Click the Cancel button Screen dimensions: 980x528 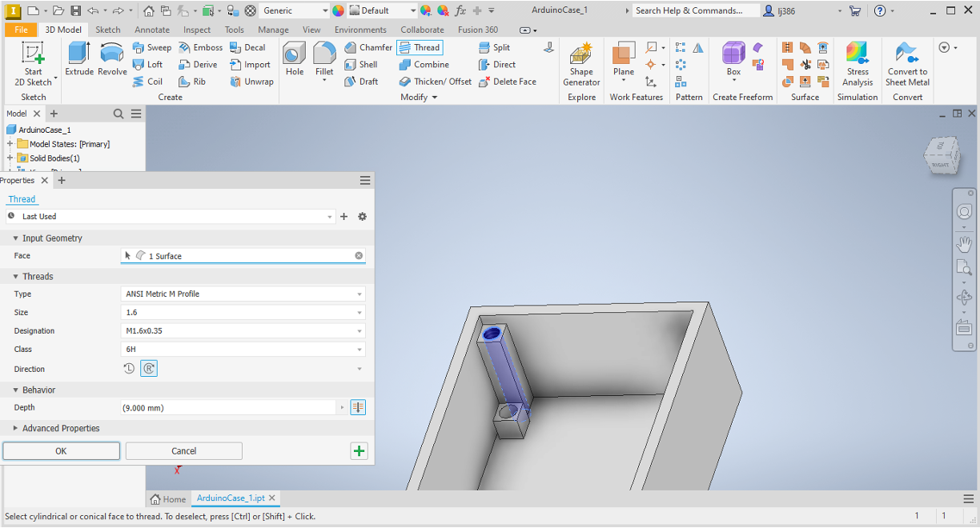tap(183, 451)
